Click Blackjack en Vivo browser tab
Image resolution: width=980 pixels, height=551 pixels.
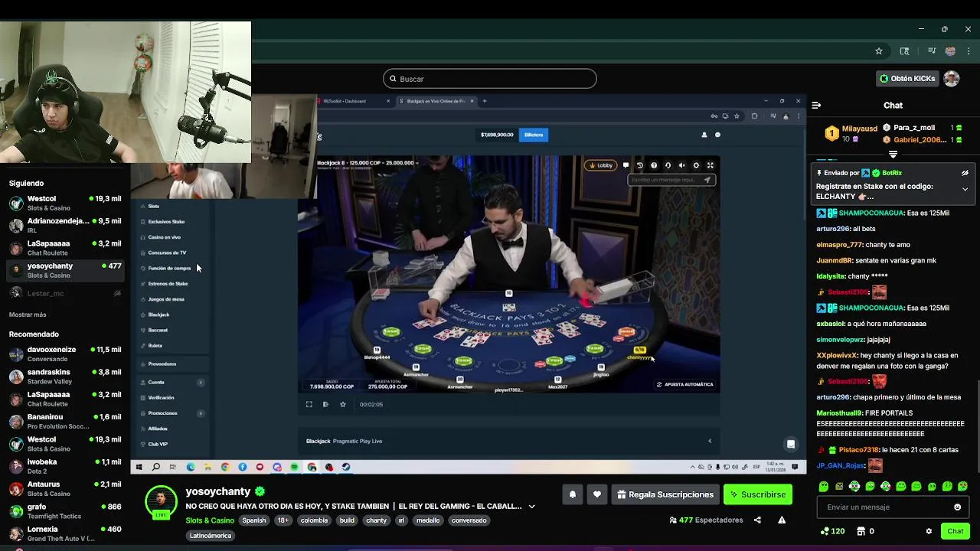[x=436, y=101]
